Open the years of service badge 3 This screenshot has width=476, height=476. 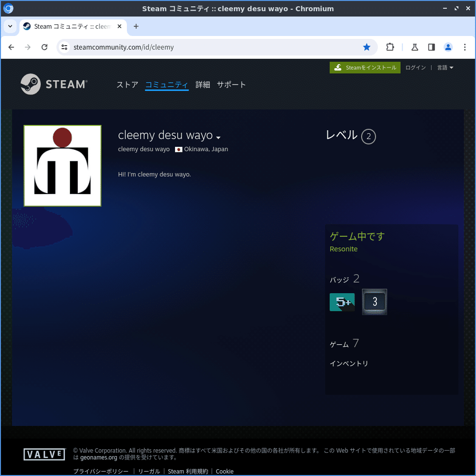[x=374, y=302]
